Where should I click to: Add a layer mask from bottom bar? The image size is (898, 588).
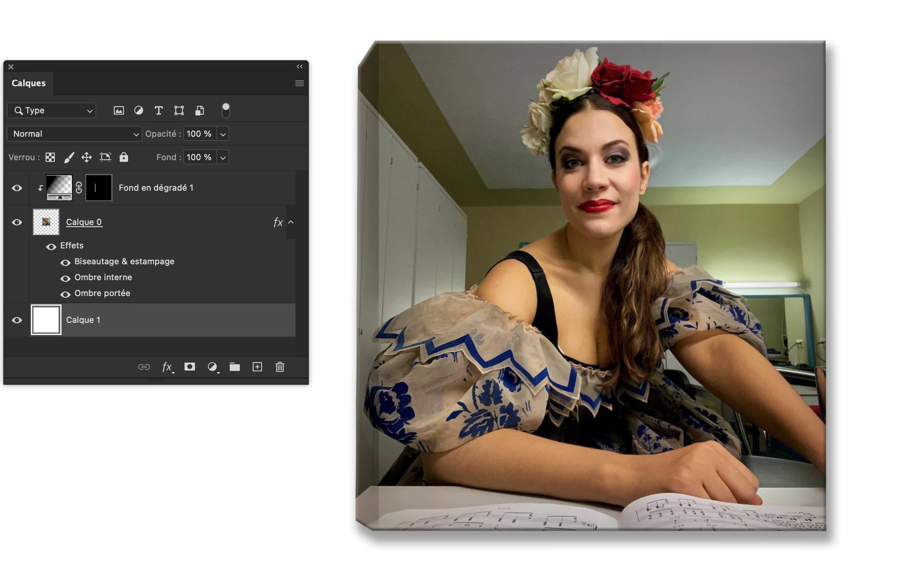point(190,367)
